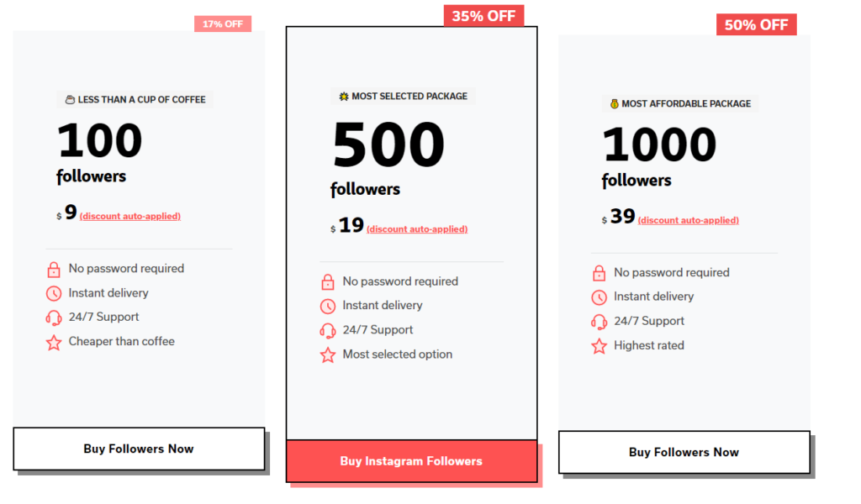
Task: Click the 17% OFF badge
Action: [x=222, y=24]
